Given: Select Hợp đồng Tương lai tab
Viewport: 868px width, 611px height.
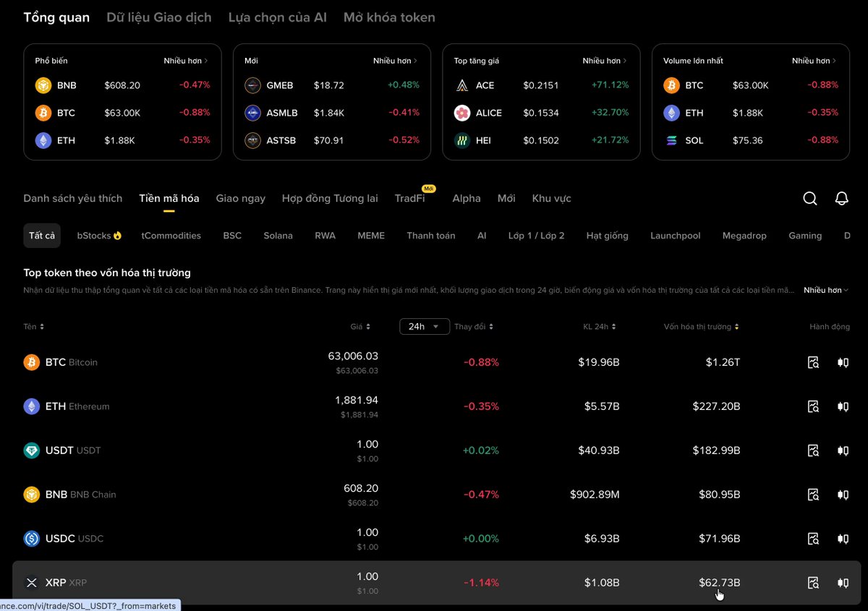Looking at the screenshot, I should pyautogui.click(x=330, y=198).
